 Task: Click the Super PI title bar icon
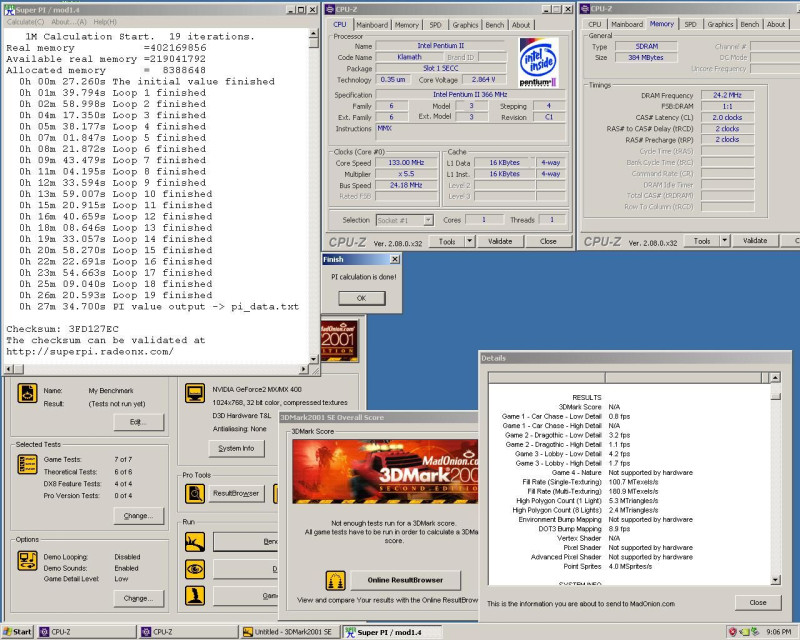click(9, 10)
